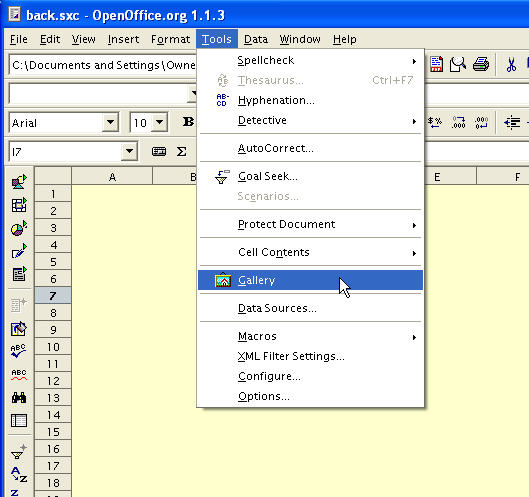
Task: Click the Gallery picture icon in menu
Action: pyautogui.click(x=223, y=280)
